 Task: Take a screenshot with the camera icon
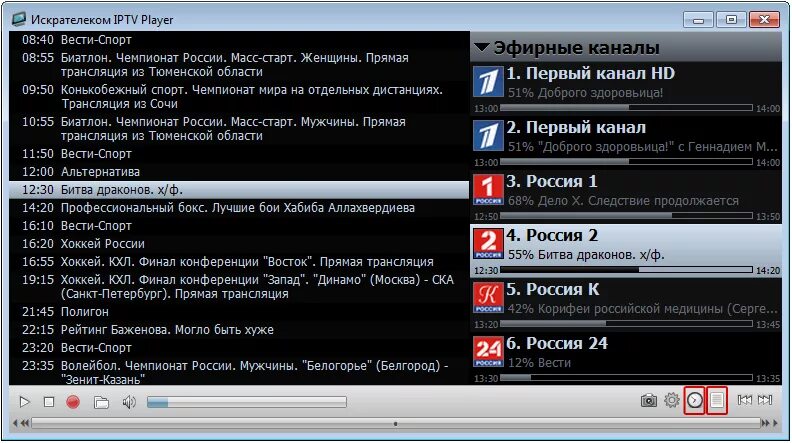[649, 401]
